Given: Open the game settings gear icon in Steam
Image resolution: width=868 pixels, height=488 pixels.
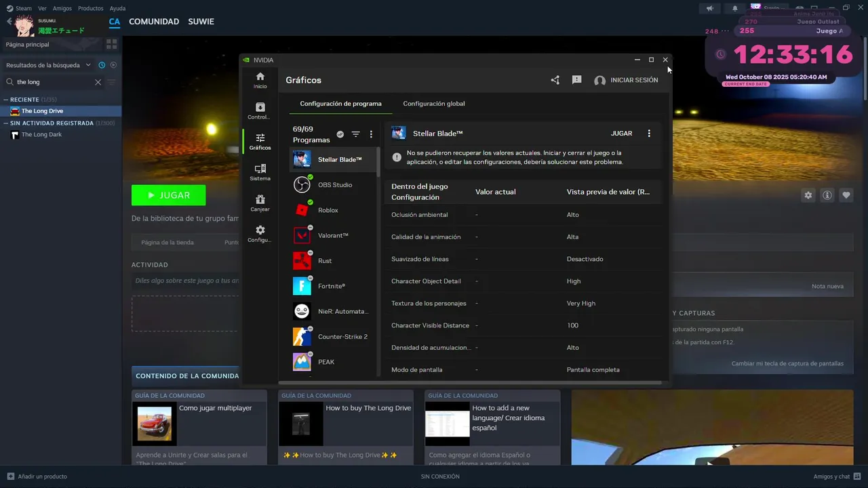Looking at the screenshot, I should 808,195.
